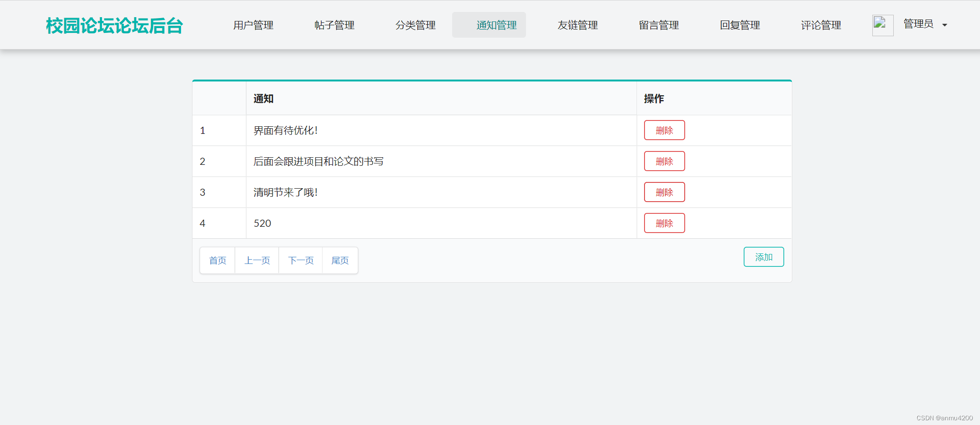
Task: Click the 添加 button
Action: [764, 257]
